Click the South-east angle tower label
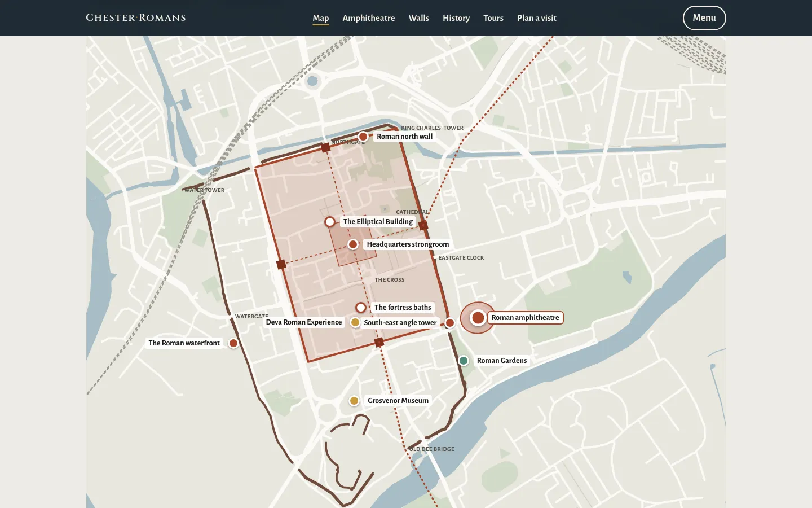The width and height of the screenshot is (812, 508). click(400, 323)
